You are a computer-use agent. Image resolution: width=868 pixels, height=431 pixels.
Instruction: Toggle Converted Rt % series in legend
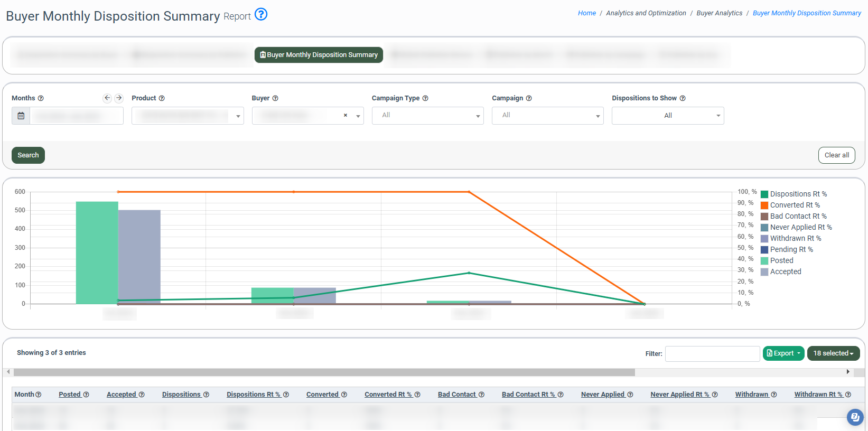click(x=795, y=205)
